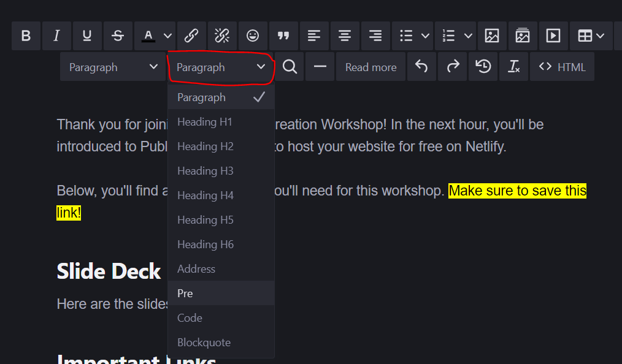Insert a blockquote using quote icon
622x364 pixels.
pyautogui.click(x=283, y=36)
